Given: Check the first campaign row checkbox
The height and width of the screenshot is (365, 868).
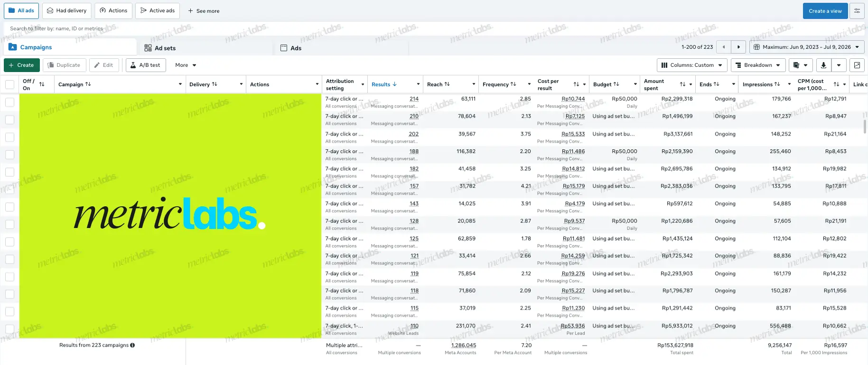Looking at the screenshot, I should click(x=9, y=102).
